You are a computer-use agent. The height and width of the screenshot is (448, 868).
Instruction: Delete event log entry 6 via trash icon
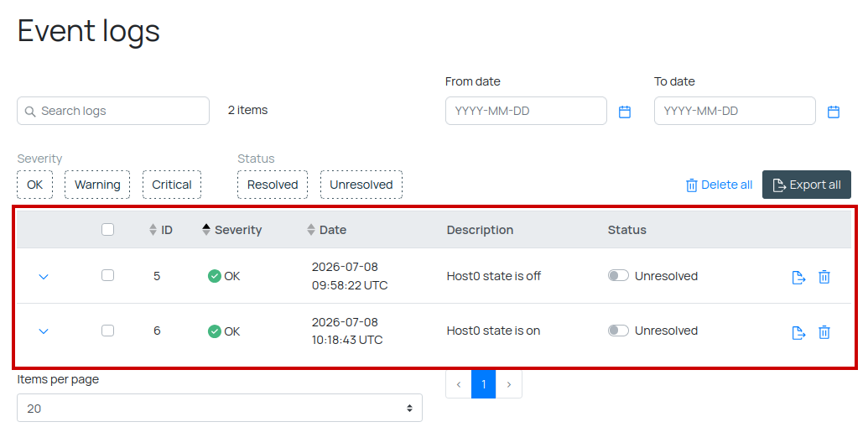(x=824, y=332)
